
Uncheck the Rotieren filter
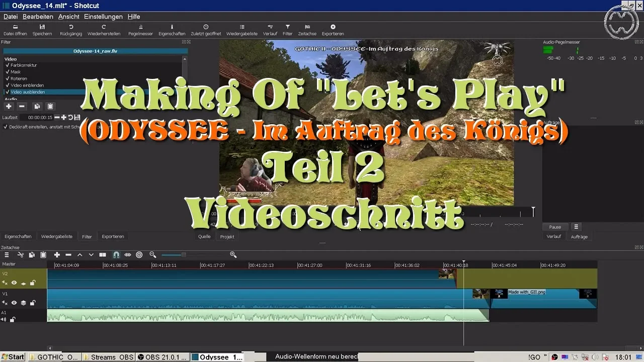point(7,78)
